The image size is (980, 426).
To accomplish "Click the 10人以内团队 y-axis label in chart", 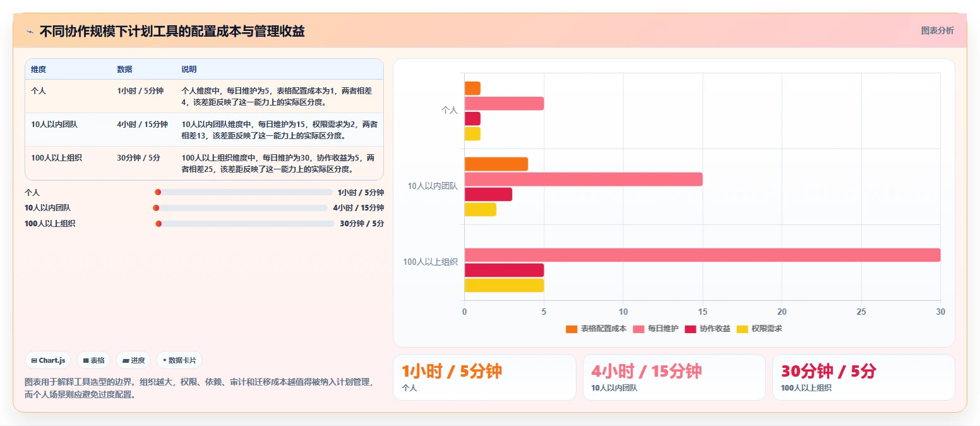I will pos(433,186).
